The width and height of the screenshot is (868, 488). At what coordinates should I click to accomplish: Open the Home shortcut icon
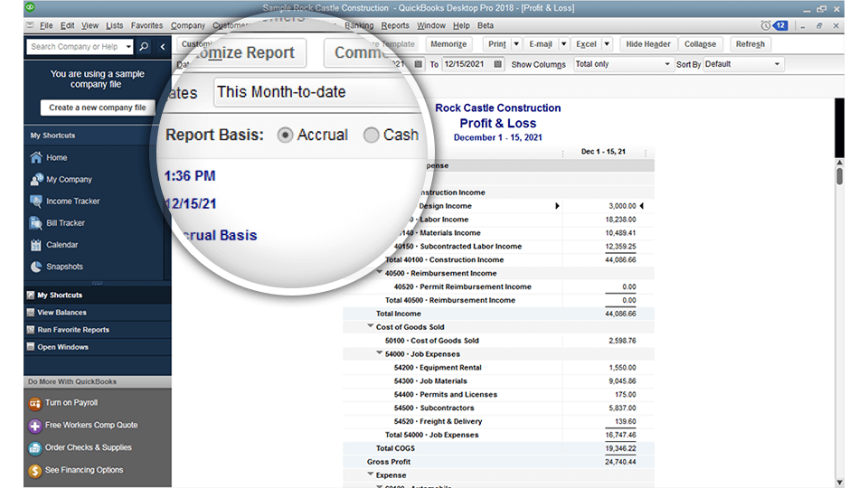point(36,157)
